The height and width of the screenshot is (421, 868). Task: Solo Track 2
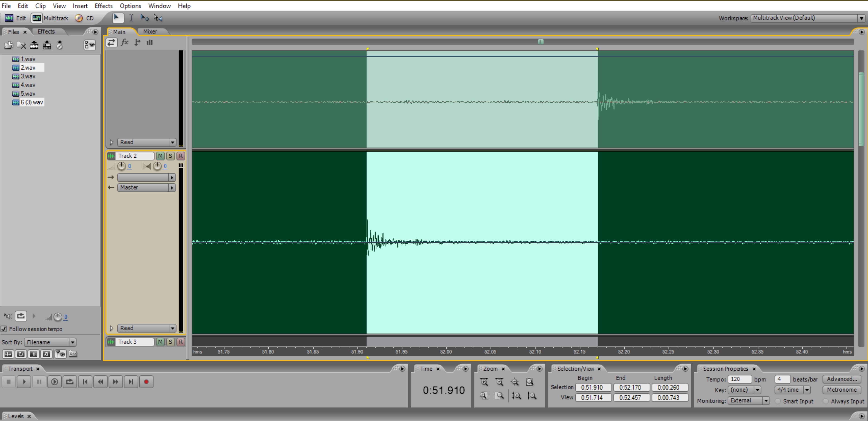170,156
